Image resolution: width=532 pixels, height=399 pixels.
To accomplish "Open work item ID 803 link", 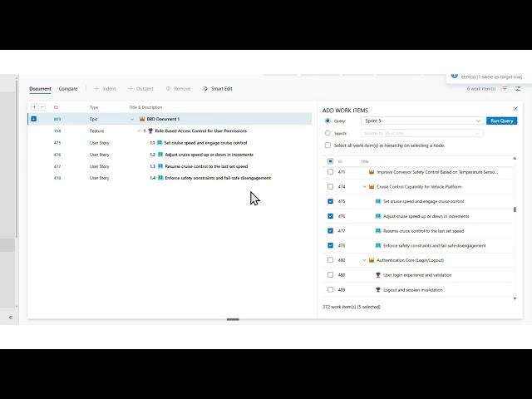I will point(57,119).
